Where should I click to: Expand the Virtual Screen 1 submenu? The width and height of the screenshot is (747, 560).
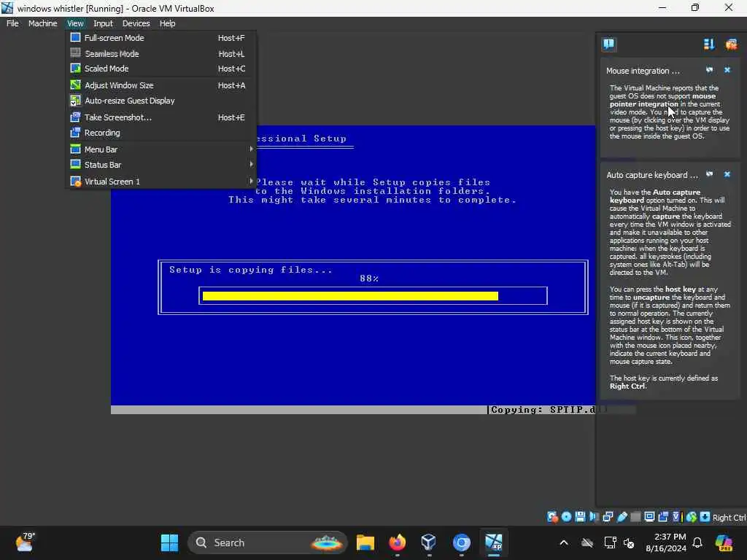[161, 182]
